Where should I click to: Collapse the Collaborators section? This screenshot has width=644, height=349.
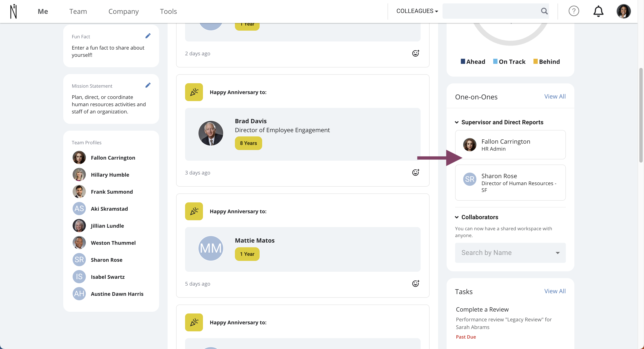pyautogui.click(x=457, y=217)
